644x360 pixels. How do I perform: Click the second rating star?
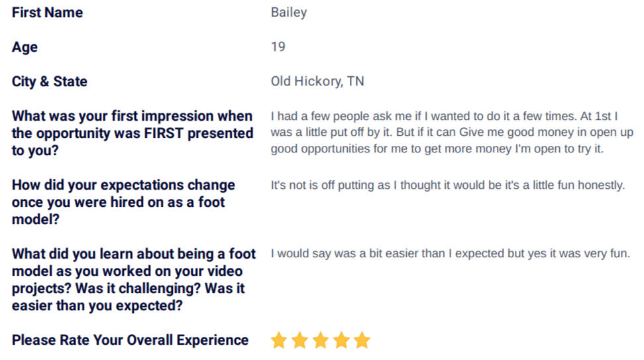coord(300,340)
